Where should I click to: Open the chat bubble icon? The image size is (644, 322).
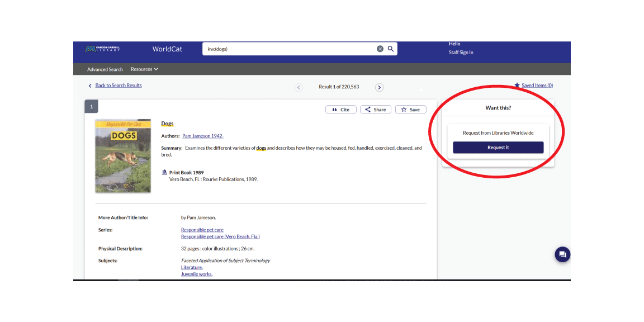coord(563,255)
